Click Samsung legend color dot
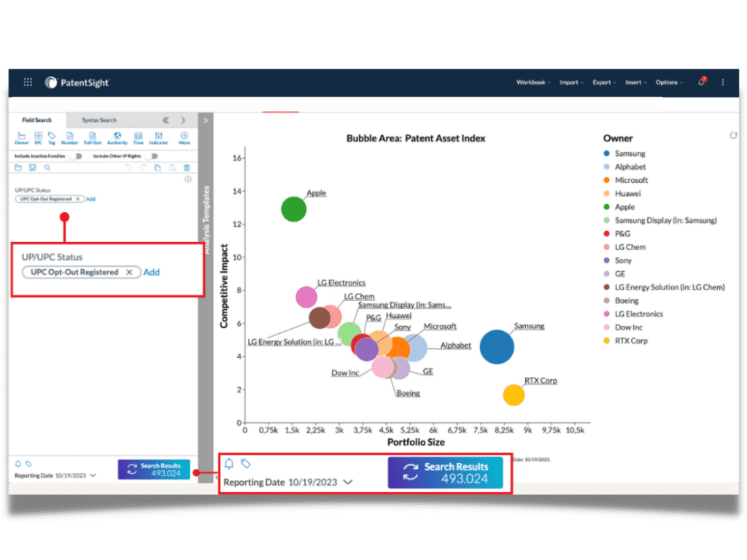Screen dimensions: 747x560 (x=606, y=153)
